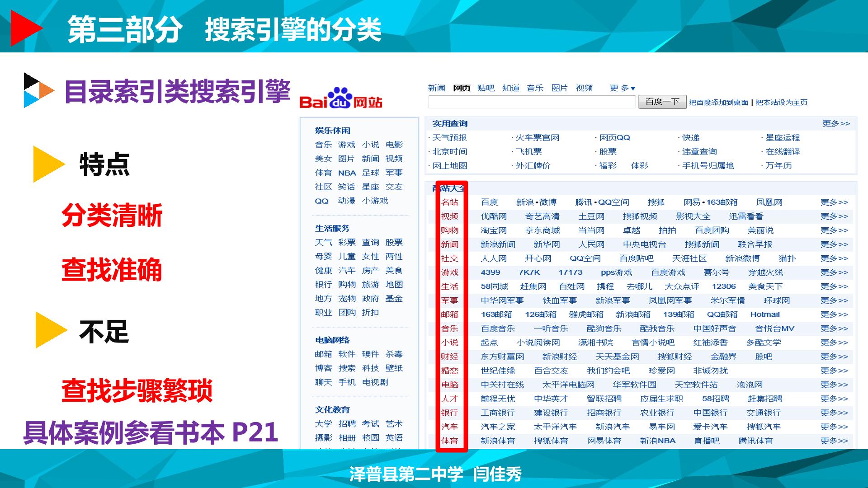The width and height of the screenshot is (868, 488).
Task: Open the 优酷网 site link
Action: pos(494,216)
